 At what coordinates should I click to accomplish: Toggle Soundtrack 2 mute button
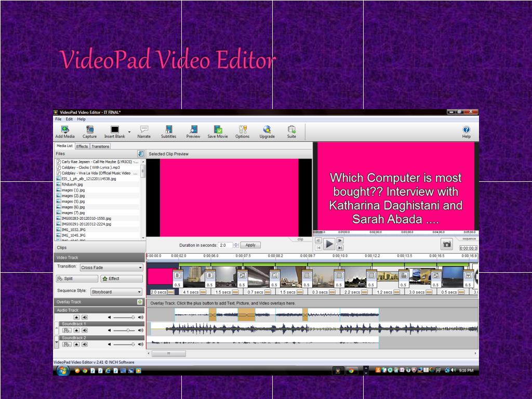pos(85,344)
